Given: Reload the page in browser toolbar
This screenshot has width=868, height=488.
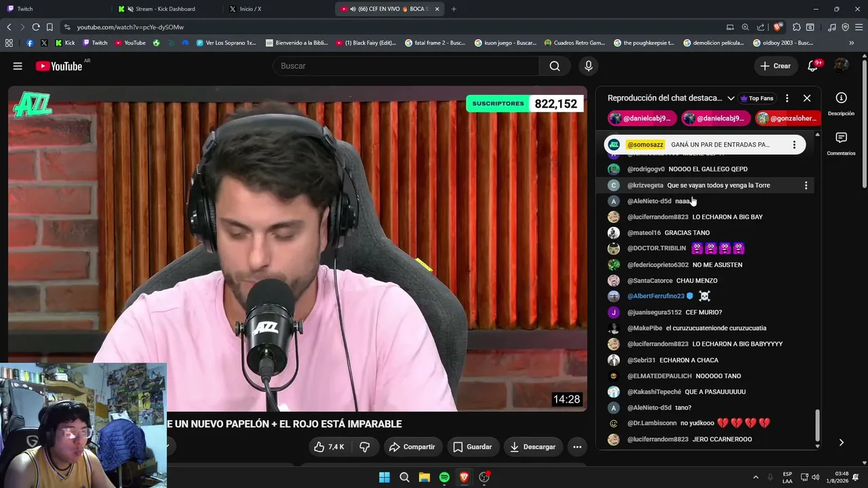Looking at the screenshot, I should [x=36, y=27].
